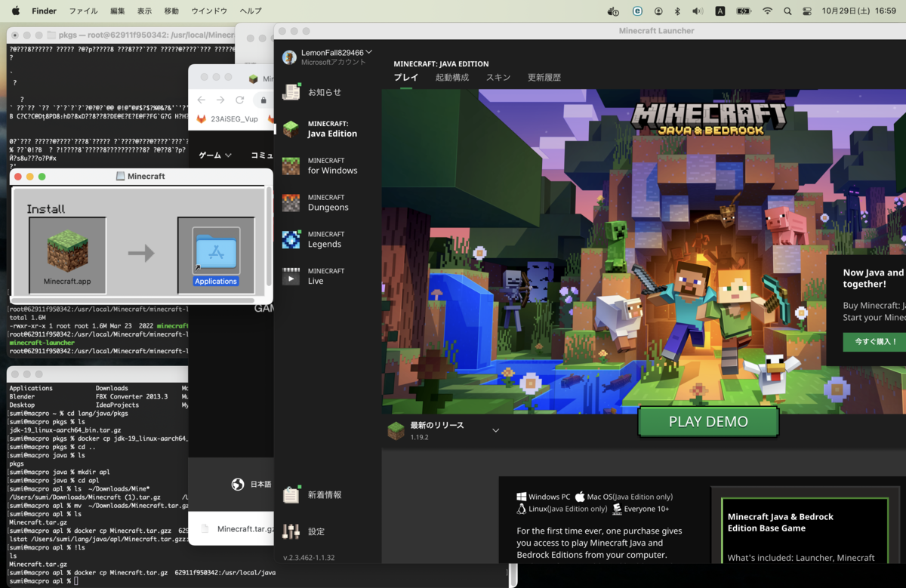Expand the version selector chevron near 最新のリリース
This screenshot has height=588, width=906.
tap(495, 430)
